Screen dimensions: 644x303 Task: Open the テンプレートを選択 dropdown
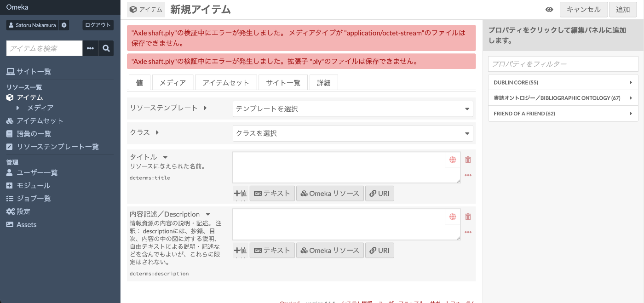coord(353,109)
